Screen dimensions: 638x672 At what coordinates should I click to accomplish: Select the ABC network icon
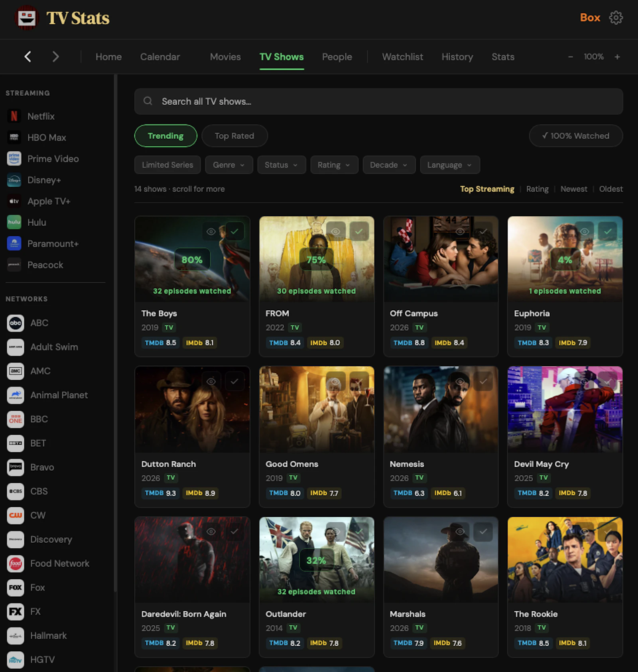(x=16, y=323)
